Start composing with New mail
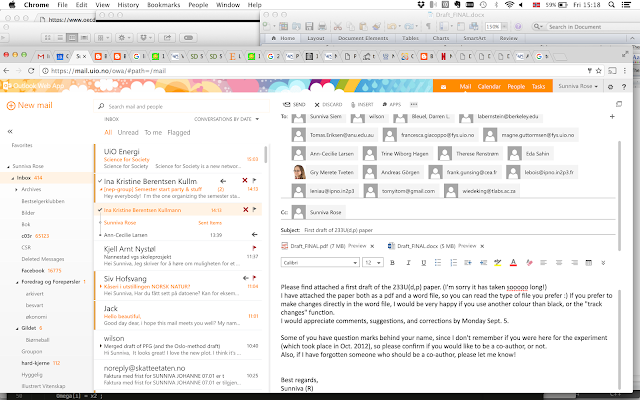 pyautogui.click(x=30, y=105)
